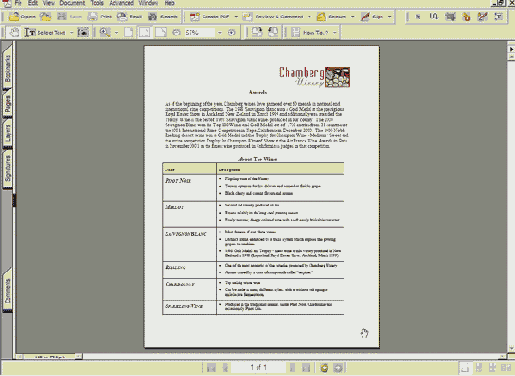Image resolution: width=515 pixels, height=376 pixels.
Task: Open the How To dropdown arrow
Action: (x=334, y=33)
